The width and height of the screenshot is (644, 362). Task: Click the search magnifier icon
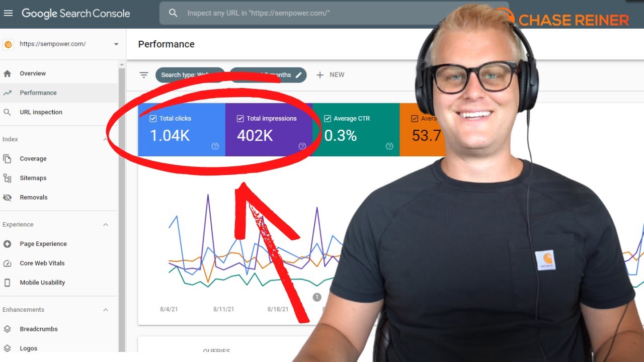173,13
